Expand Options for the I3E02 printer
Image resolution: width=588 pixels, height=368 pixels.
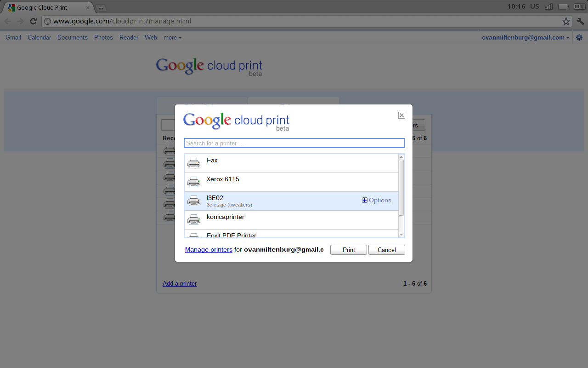click(x=377, y=200)
